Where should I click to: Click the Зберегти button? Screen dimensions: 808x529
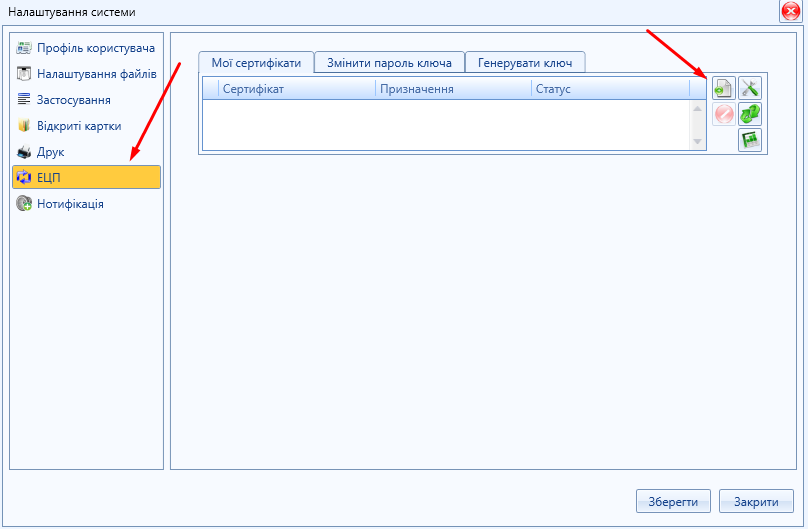pyautogui.click(x=673, y=501)
